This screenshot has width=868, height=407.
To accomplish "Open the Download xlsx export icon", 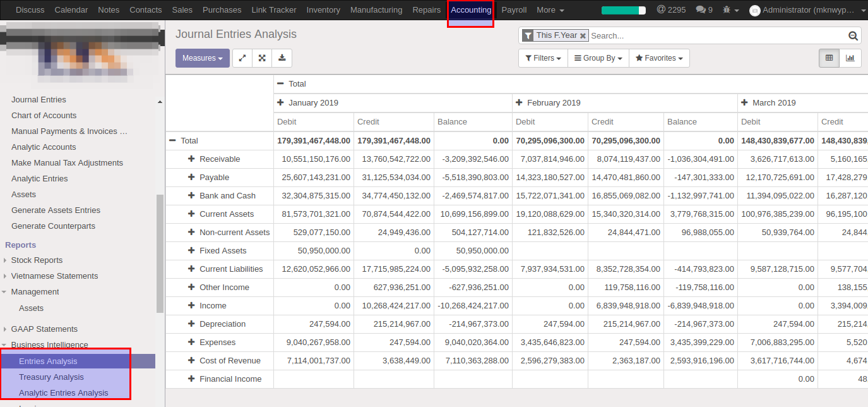I will [x=282, y=58].
